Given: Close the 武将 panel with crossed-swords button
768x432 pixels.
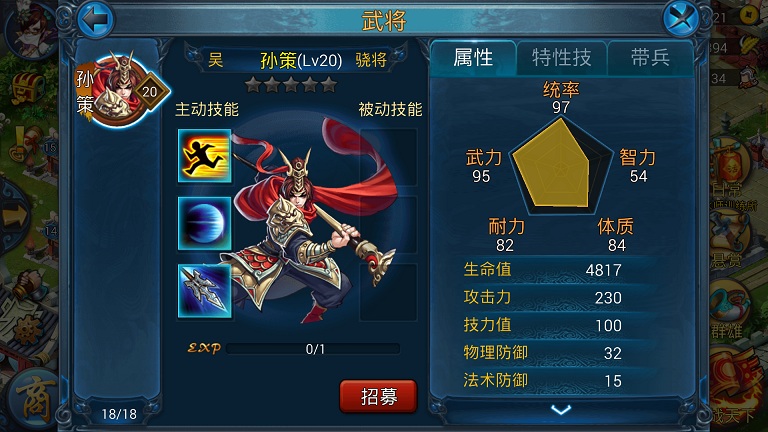Looking at the screenshot, I should pos(681,20).
